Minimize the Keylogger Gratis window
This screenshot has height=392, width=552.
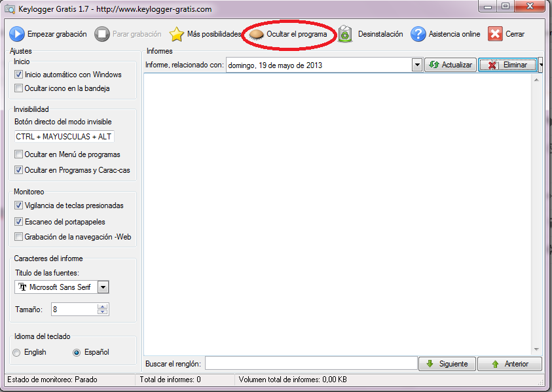pos(488,6)
